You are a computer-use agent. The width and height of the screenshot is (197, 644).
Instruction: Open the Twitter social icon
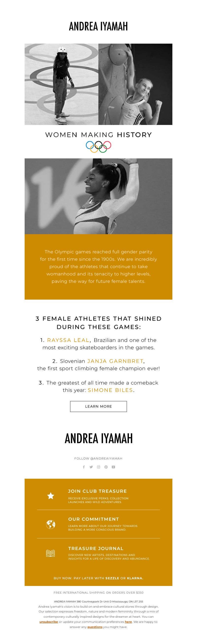[91, 467]
